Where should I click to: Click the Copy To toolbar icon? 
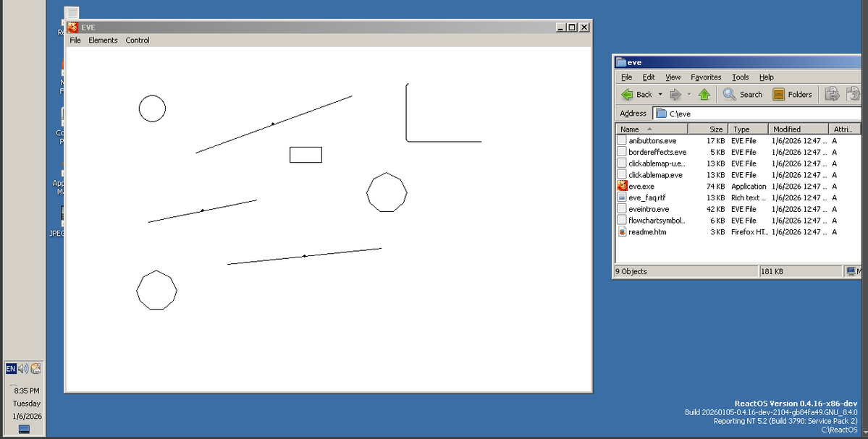854,94
